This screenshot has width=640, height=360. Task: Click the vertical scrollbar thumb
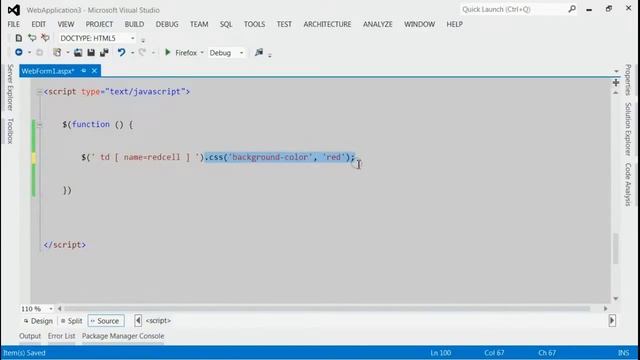pyautogui.click(x=616, y=249)
